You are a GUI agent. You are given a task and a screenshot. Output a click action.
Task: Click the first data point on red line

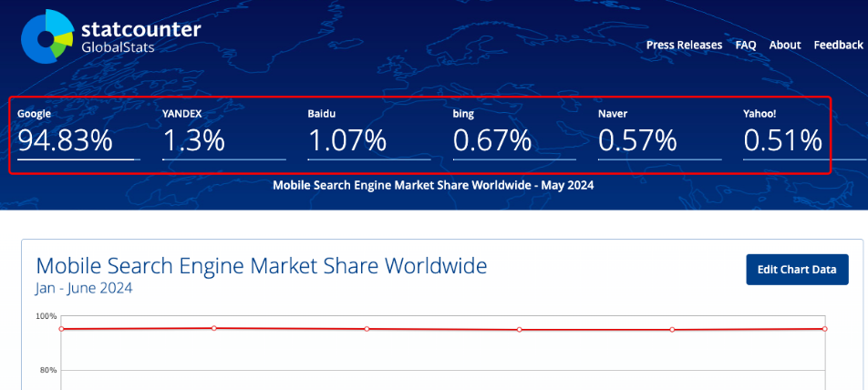point(61,329)
